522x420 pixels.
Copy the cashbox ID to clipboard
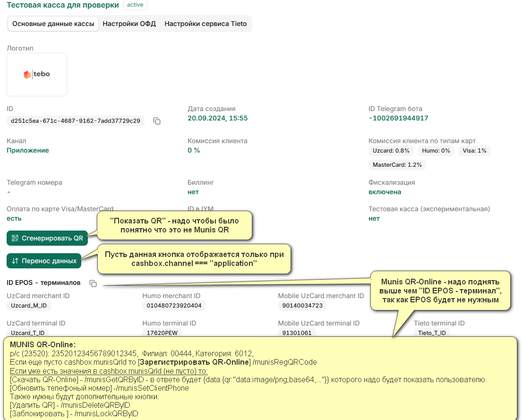[157, 121]
